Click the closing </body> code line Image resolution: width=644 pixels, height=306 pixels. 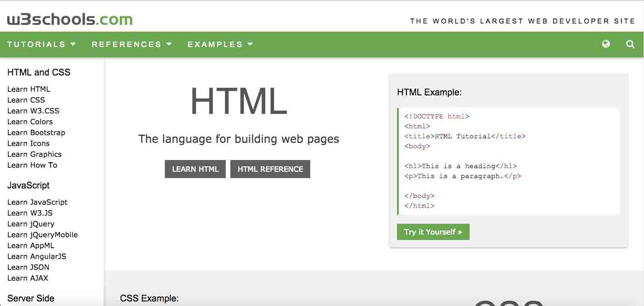419,196
